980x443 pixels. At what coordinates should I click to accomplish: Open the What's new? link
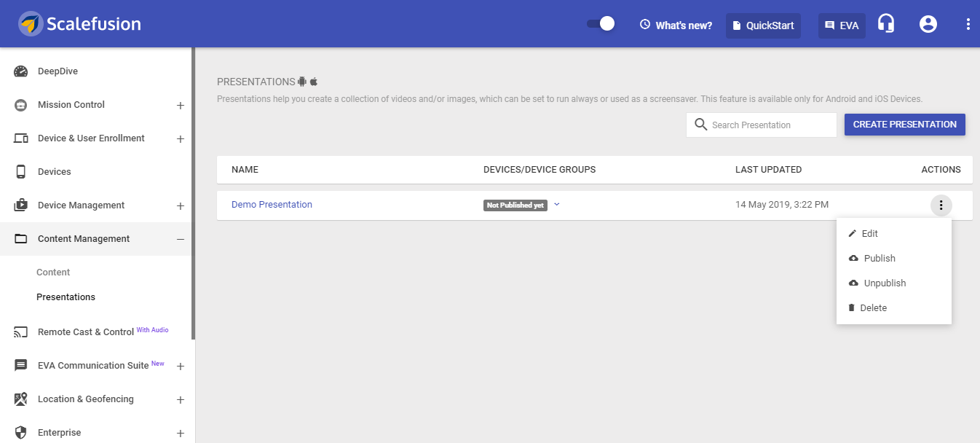click(x=676, y=26)
